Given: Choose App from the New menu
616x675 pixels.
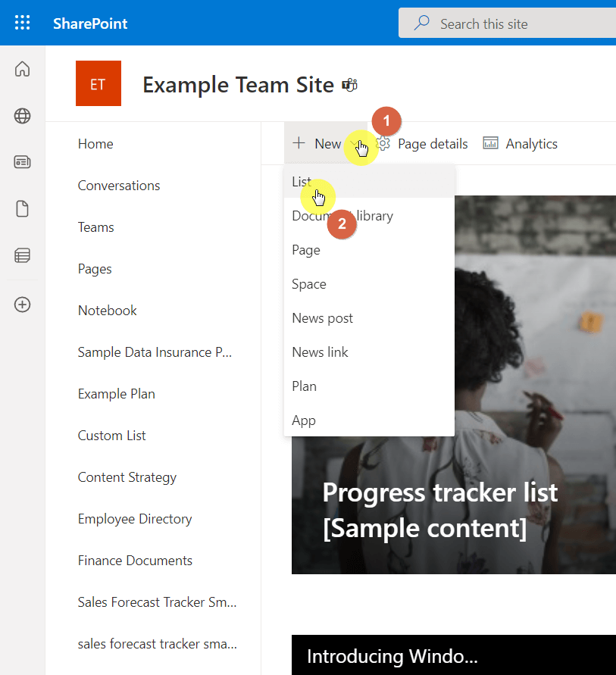Looking at the screenshot, I should (369, 420).
